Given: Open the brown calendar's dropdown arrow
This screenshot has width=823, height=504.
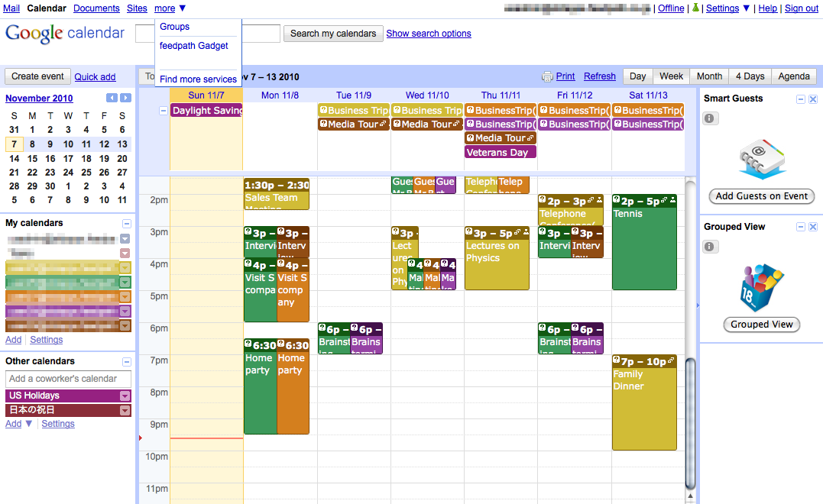Looking at the screenshot, I should pyautogui.click(x=125, y=325).
